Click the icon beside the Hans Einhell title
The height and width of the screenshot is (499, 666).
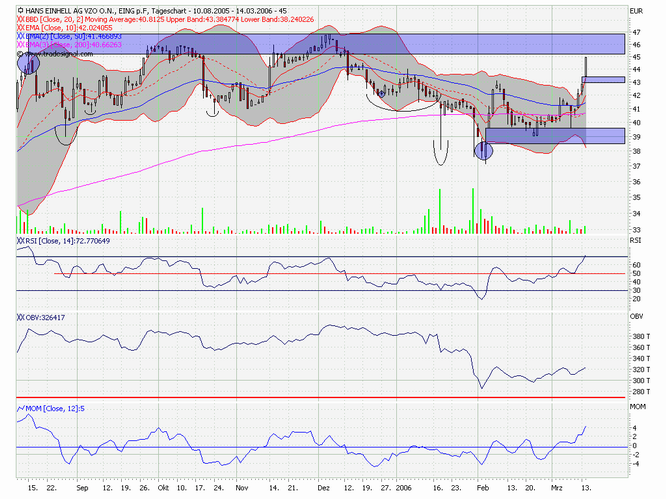click(x=21, y=9)
